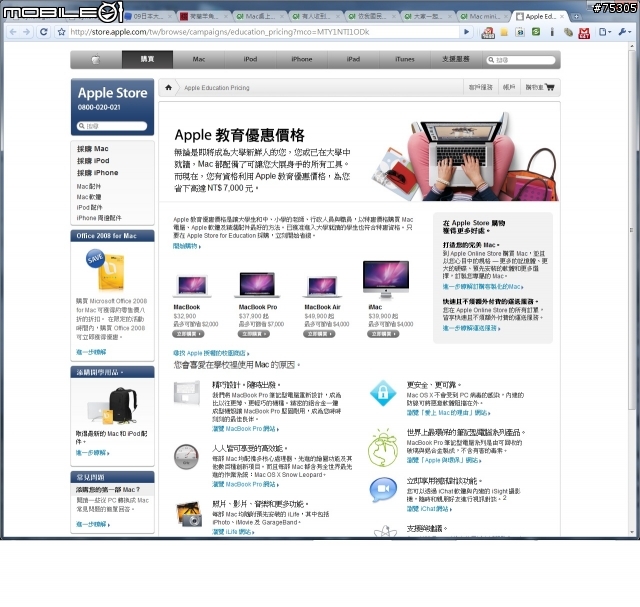Screen dimensions: 640x607
Task: Click the green apple environment icon
Action: click(383, 448)
